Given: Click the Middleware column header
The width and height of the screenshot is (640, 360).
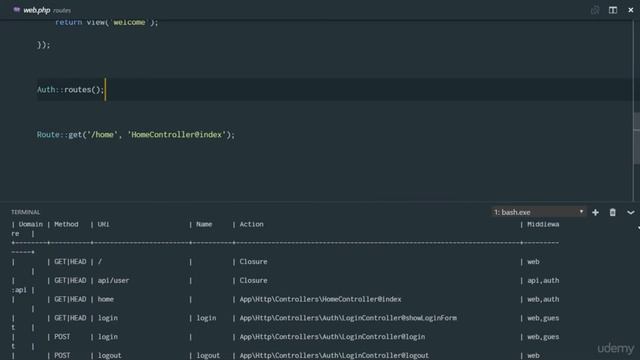Looking at the screenshot, I should [543, 224].
